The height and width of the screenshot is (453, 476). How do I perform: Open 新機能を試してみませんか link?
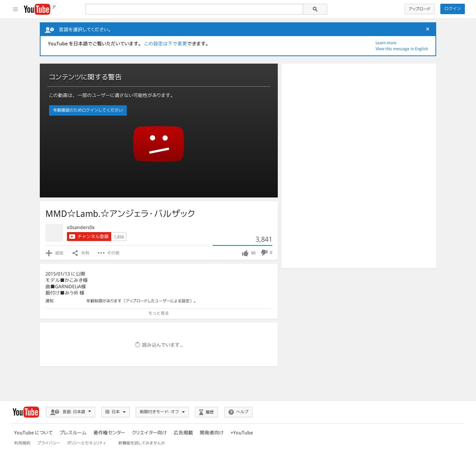click(x=141, y=443)
